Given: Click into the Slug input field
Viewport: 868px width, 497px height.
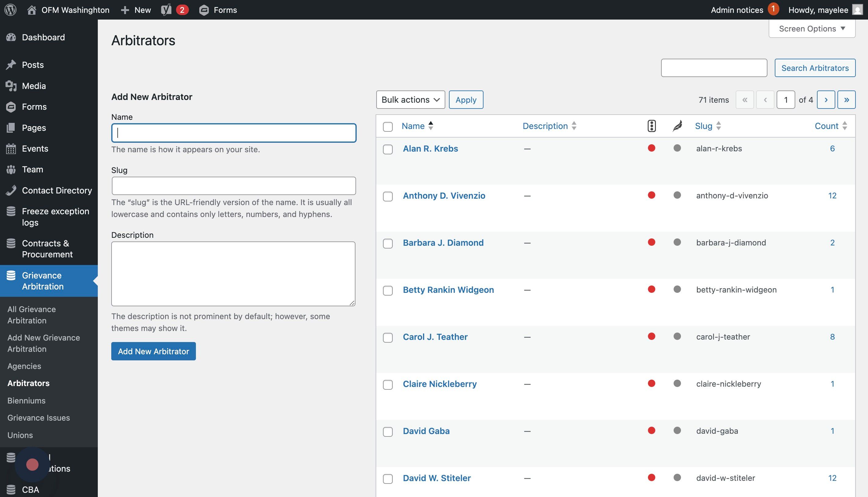Looking at the screenshot, I should click(234, 186).
